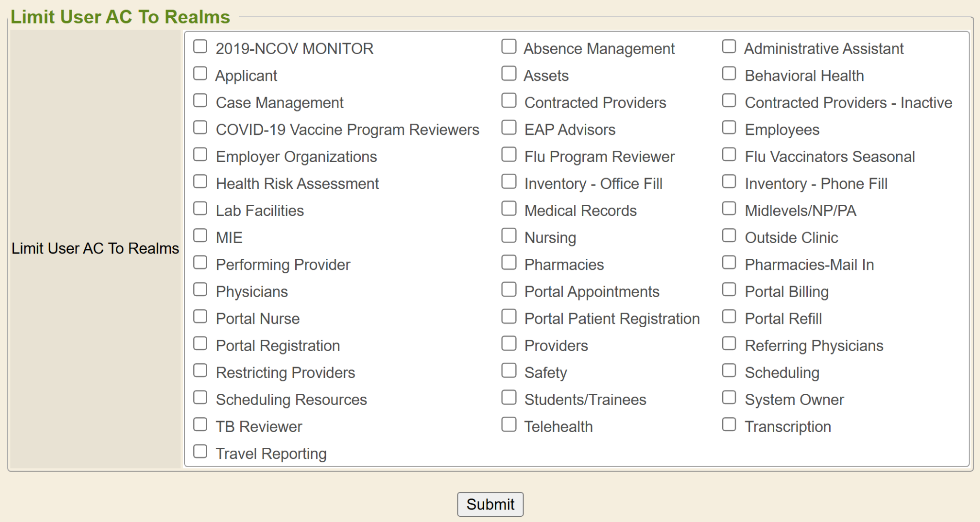This screenshot has width=980, height=522.
Task: Check the Pharmacies-Mail In box
Action: [x=729, y=263]
